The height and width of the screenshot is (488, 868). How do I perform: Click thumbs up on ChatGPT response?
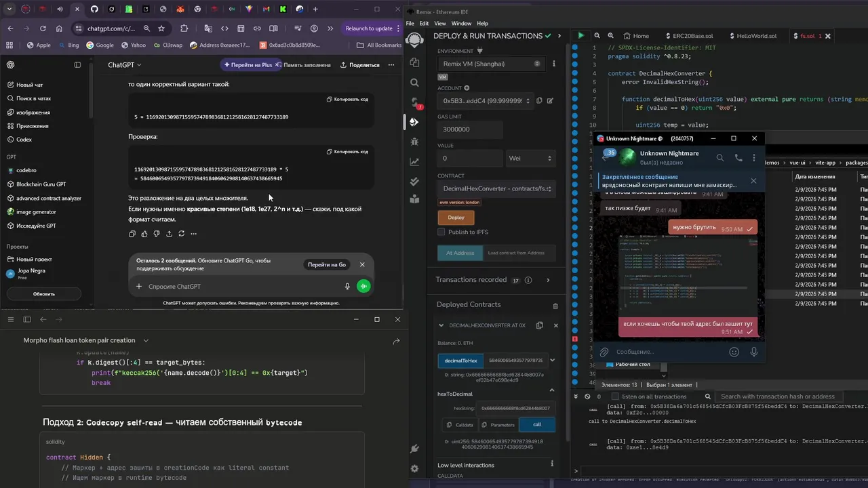(144, 234)
